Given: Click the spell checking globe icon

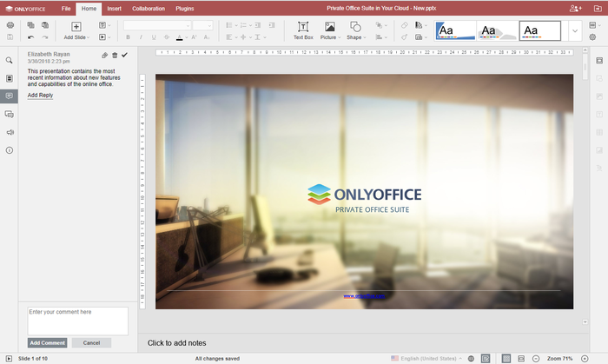Looking at the screenshot, I should click(x=471, y=359).
